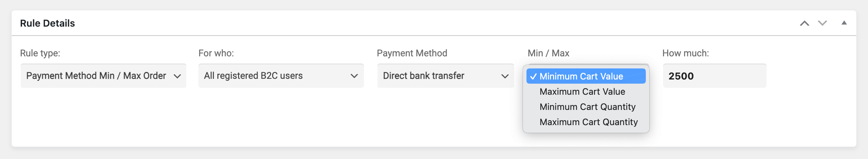
Task: Click the chevron beside All registered B2C users
Action: [x=354, y=76]
